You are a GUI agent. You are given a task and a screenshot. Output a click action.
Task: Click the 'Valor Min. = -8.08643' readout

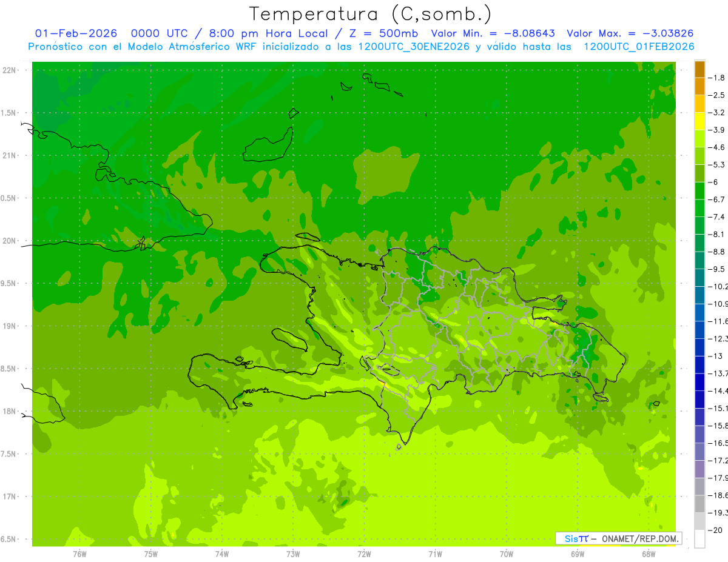click(x=494, y=33)
